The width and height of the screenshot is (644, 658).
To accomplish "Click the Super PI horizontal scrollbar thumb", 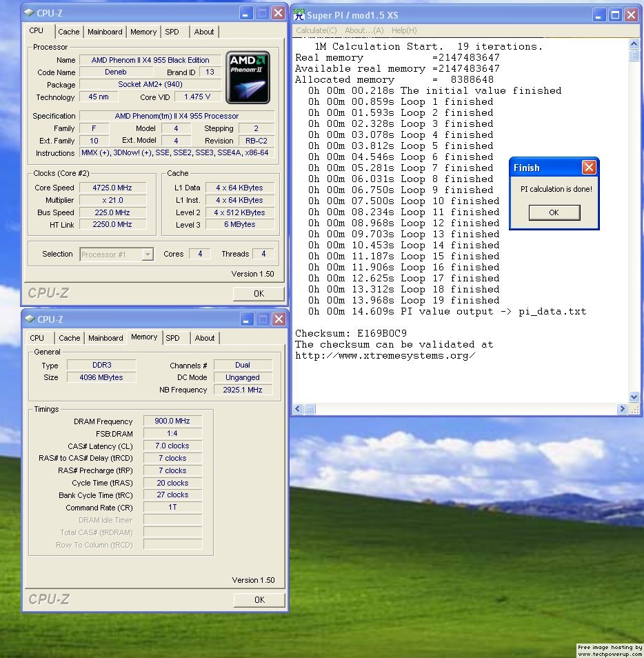I will [310, 409].
